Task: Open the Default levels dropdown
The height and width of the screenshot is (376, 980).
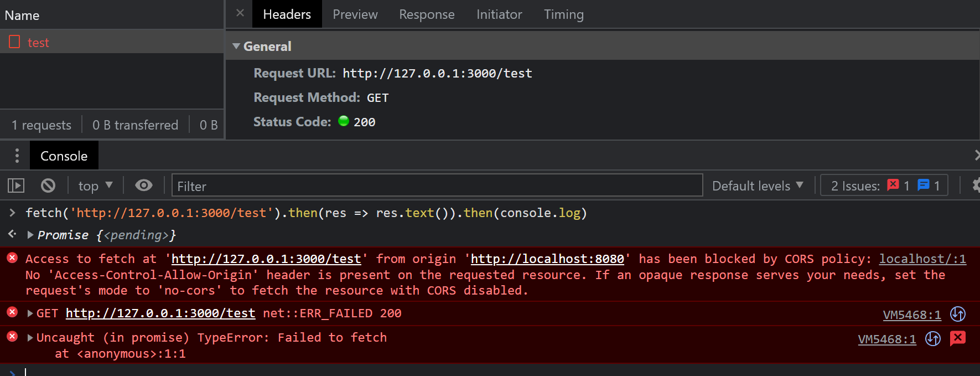Action: tap(757, 186)
